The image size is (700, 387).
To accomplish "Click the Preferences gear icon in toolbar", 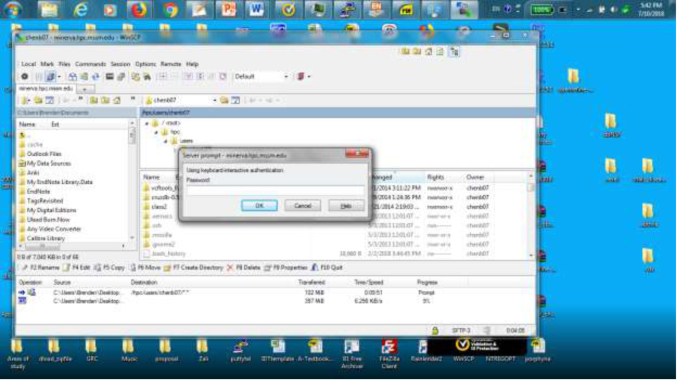I will tap(25, 76).
